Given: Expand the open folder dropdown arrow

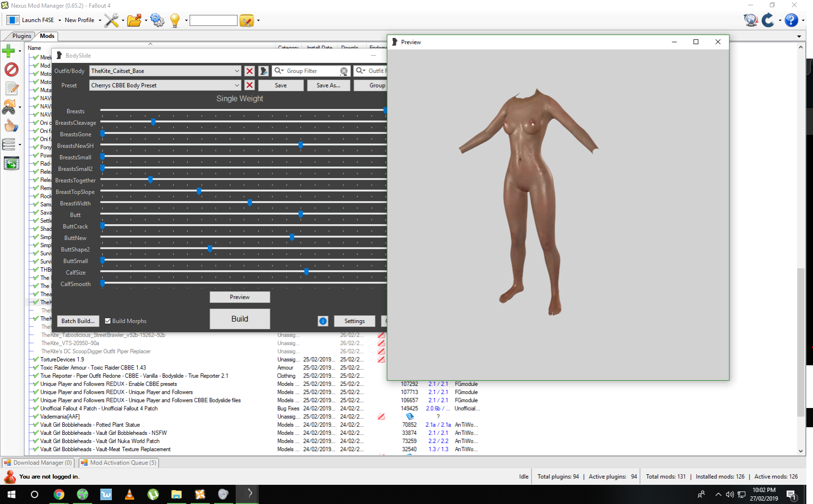Looking at the screenshot, I should tap(146, 20).
